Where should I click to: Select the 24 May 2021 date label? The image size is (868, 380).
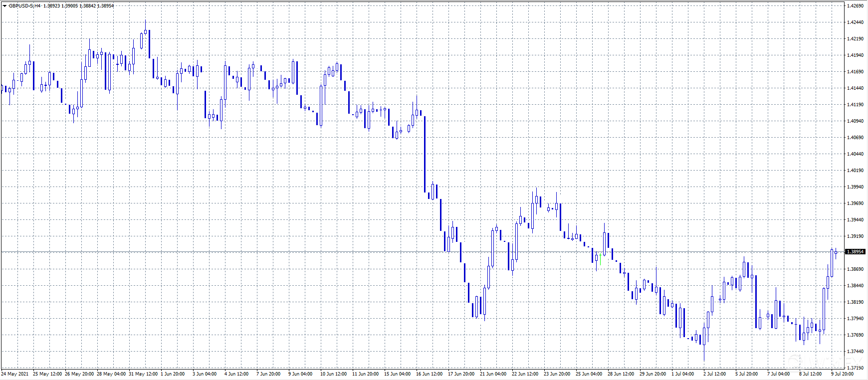(15, 374)
